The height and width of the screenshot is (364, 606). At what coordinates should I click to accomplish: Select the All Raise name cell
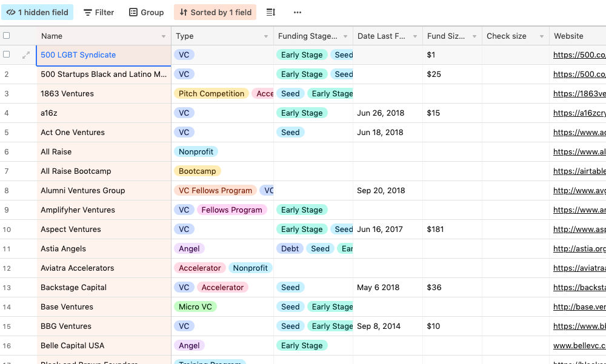coord(104,152)
